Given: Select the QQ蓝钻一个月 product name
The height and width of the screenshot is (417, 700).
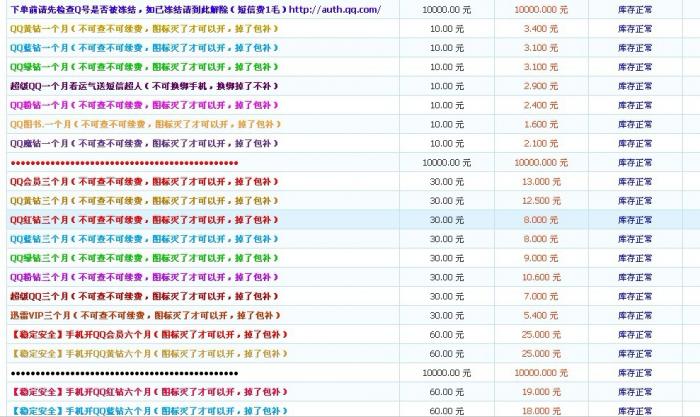Looking at the screenshot, I should 144,48.
